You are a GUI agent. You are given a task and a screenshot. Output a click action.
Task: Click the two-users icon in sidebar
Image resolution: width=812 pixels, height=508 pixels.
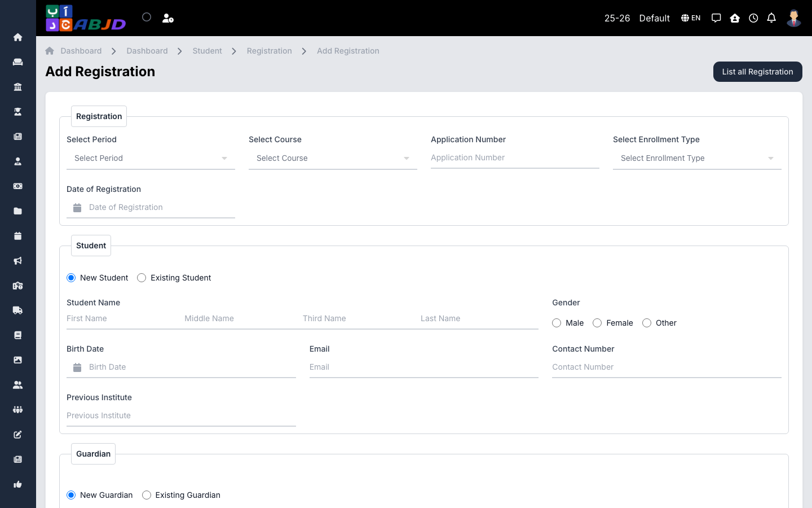(17, 385)
